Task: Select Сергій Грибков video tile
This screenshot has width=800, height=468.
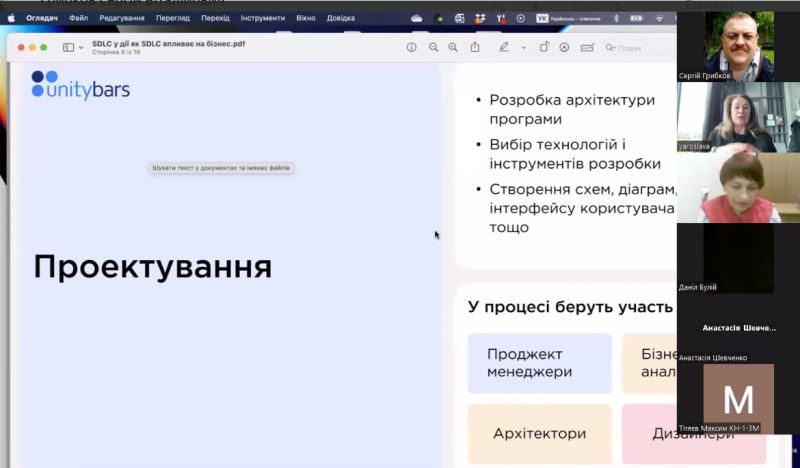Action: [738, 46]
